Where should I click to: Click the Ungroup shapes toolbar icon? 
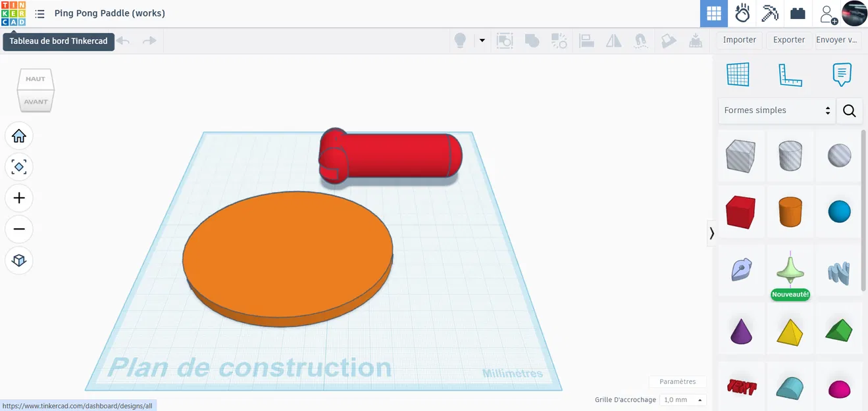point(559,41)
